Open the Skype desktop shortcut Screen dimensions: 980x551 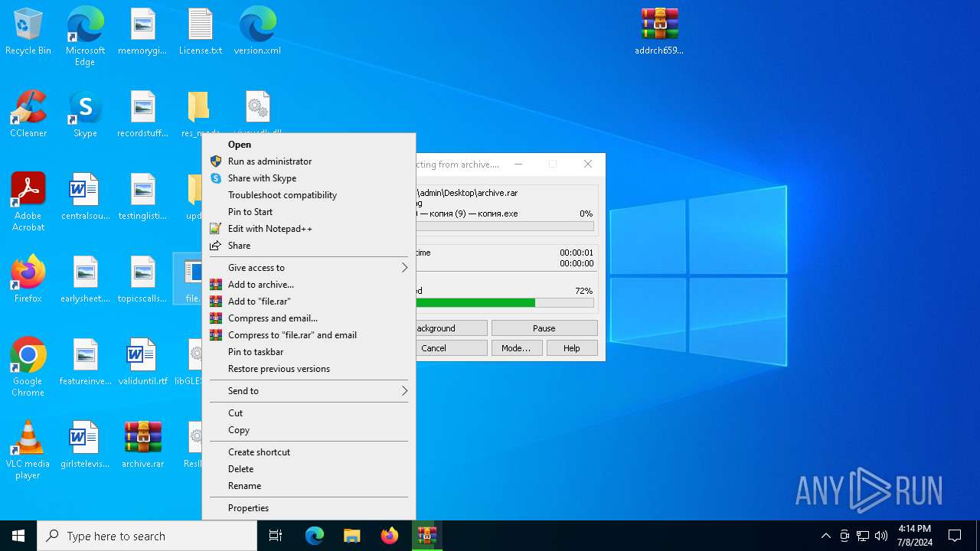tap(85, 115)
